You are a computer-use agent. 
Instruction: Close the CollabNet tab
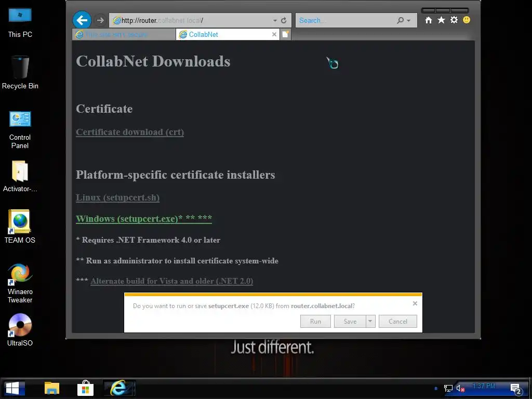274,34
